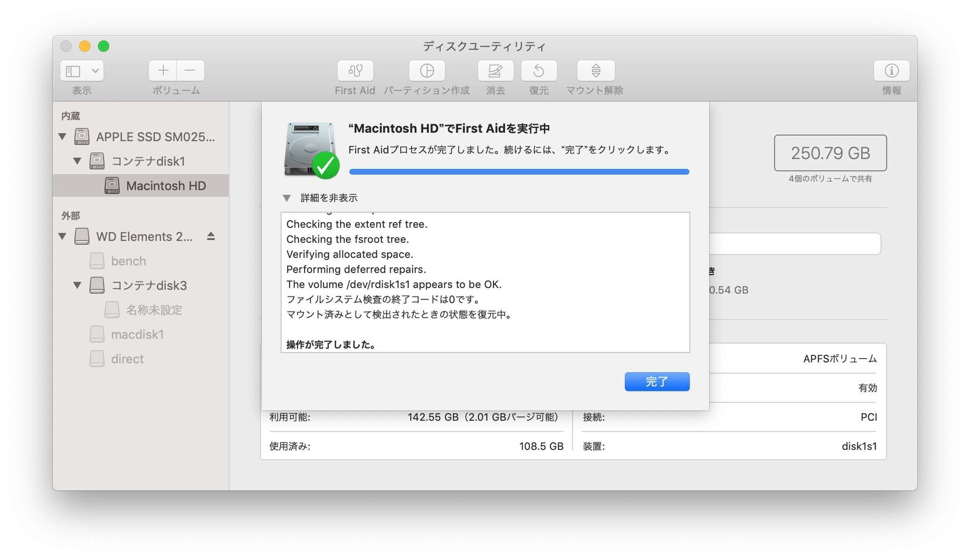
Task: Select the コンテナdisk3 container icon
Action: point(97,285)
